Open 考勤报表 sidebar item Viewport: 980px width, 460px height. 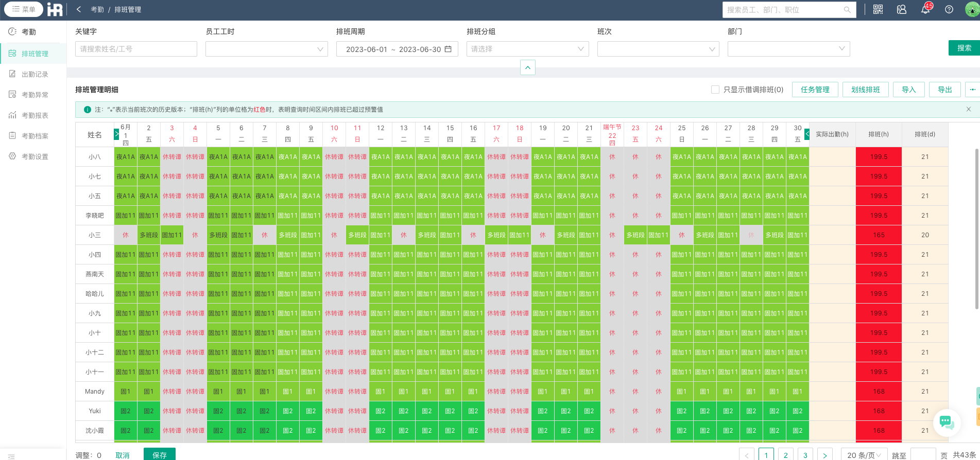tap(35, 115)
